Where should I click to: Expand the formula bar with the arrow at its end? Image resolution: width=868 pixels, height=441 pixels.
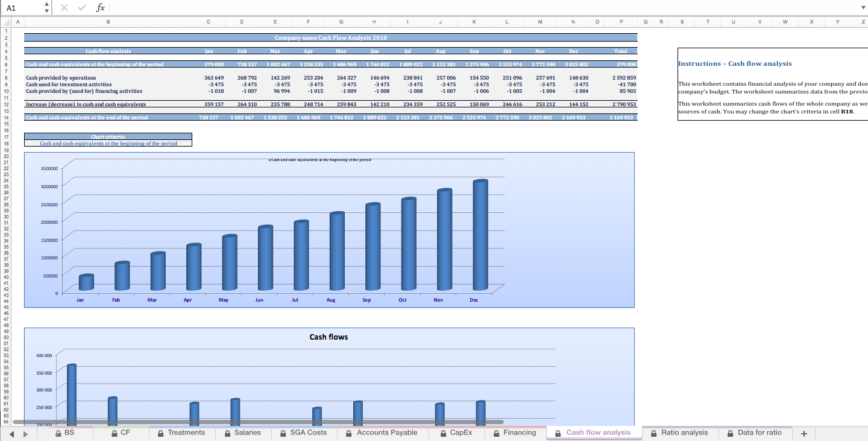point(862,7)
